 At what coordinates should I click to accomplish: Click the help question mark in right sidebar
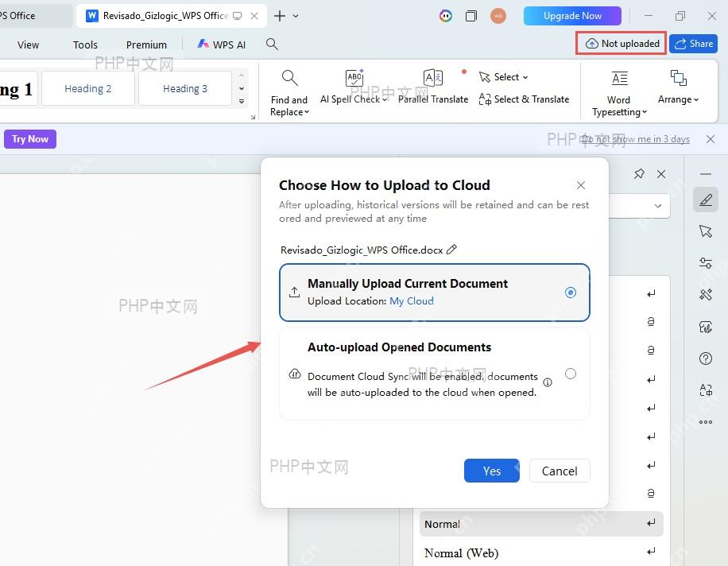pos(706,359)
